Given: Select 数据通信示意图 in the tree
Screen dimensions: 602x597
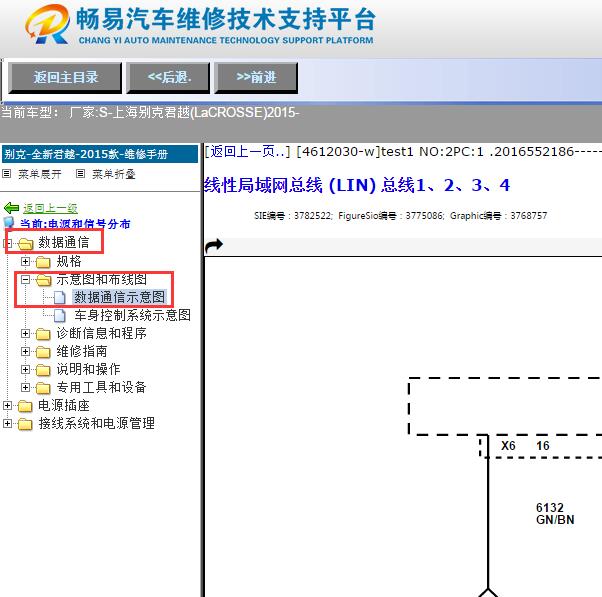Looking at the screenshot, I should click(120, 297).
